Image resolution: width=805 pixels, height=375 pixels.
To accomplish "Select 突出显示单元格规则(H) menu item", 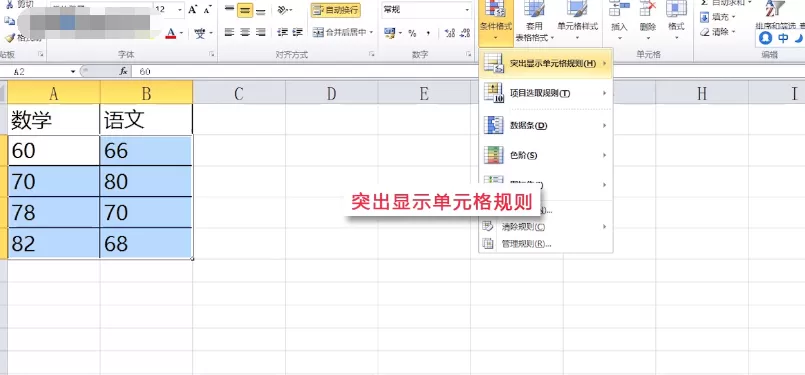I will pyautogui.click(x=546, y=64).
